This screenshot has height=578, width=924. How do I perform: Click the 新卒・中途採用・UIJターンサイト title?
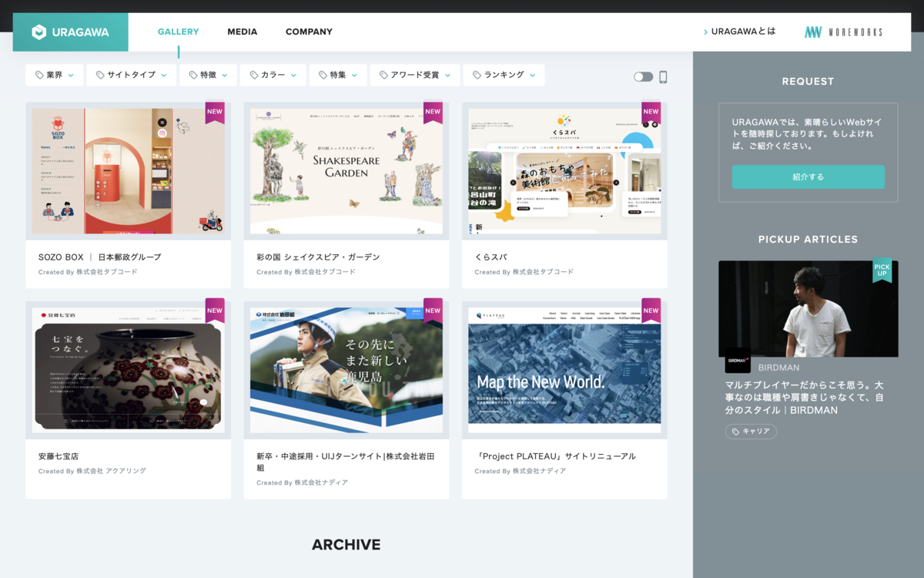346,462
